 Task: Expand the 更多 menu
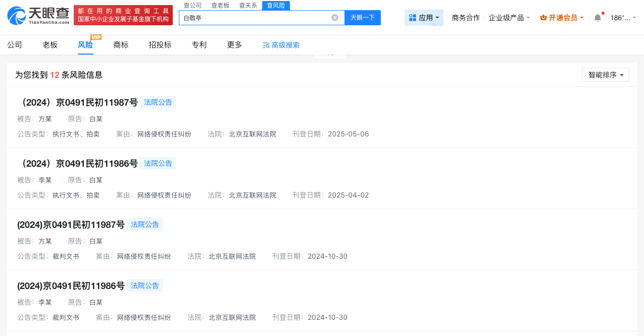point(234,44)
